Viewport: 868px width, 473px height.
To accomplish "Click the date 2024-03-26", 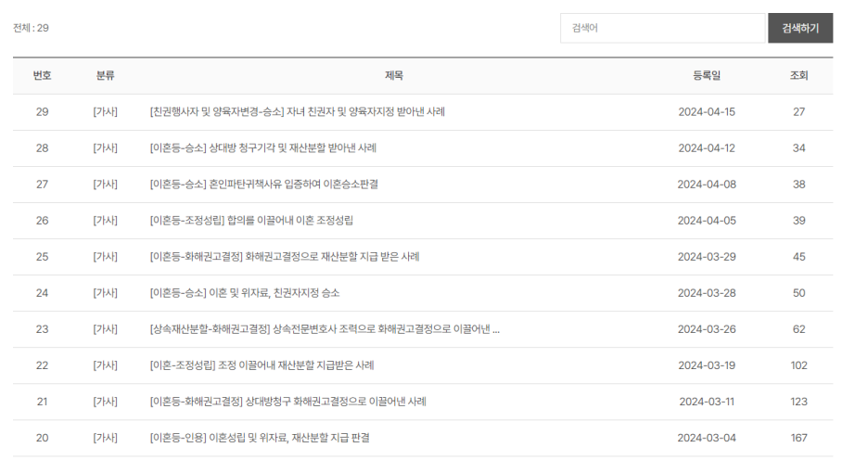I will pos(707,329).
